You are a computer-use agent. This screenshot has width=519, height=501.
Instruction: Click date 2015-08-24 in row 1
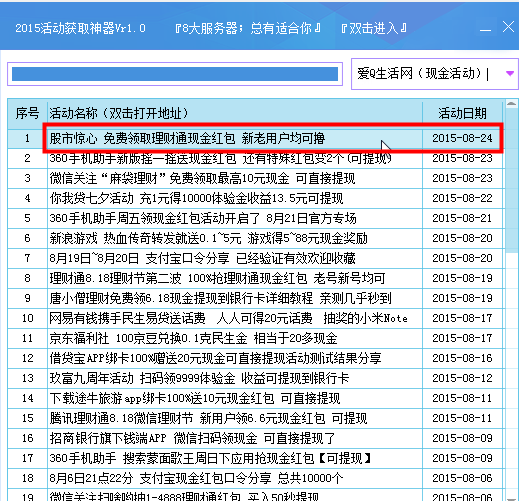point(462,138)
